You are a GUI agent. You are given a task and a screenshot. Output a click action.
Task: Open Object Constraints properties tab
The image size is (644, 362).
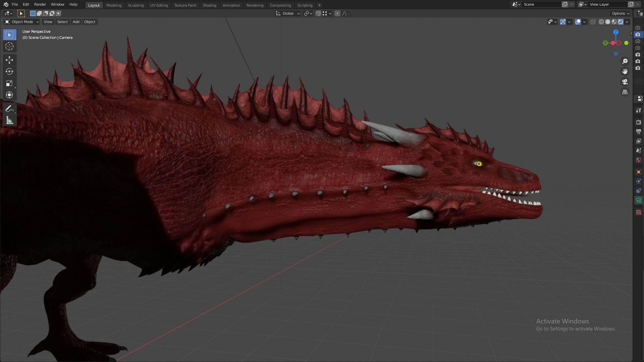tap(639, 191)
